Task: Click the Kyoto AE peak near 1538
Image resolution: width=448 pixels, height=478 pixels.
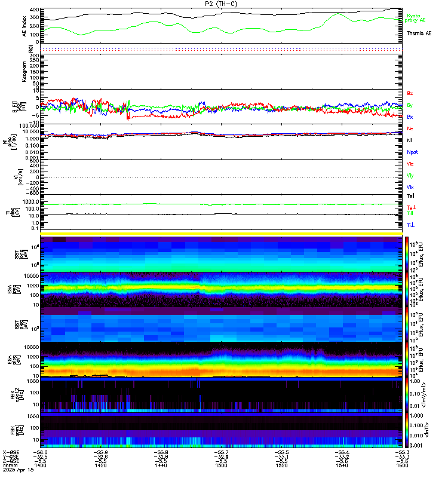Action: click(337, 14)
